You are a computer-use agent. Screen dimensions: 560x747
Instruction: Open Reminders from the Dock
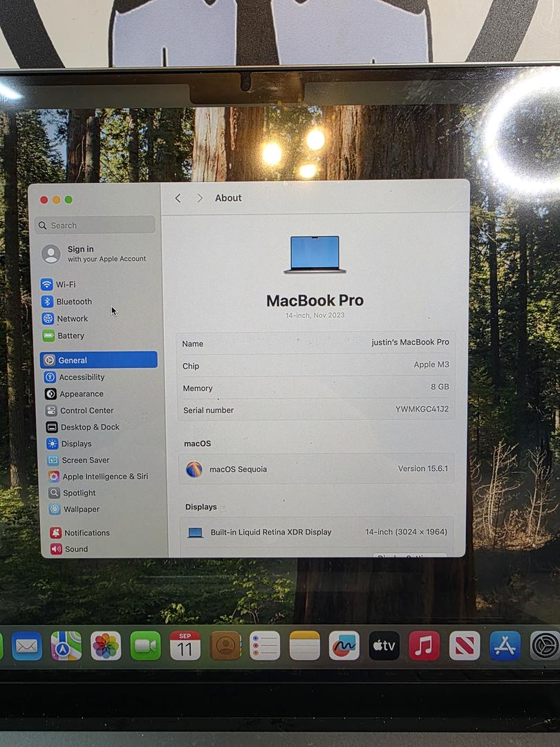(x=265, y=646)
